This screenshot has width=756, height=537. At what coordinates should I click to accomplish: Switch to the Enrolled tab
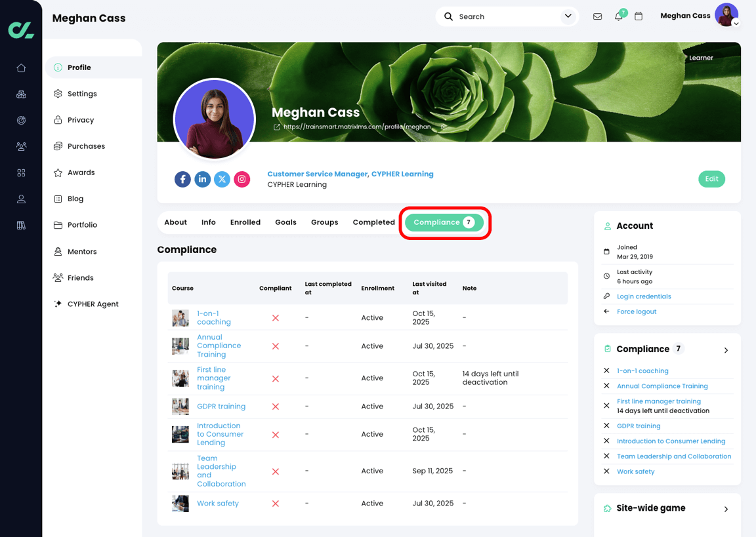pyautogui.click(x=245, y=222)
